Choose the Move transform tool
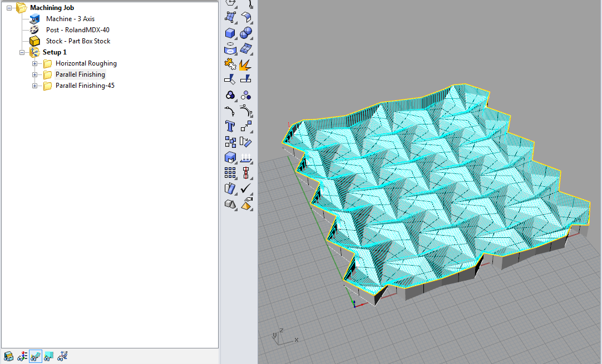602x364 pixels. coord(246,126)
